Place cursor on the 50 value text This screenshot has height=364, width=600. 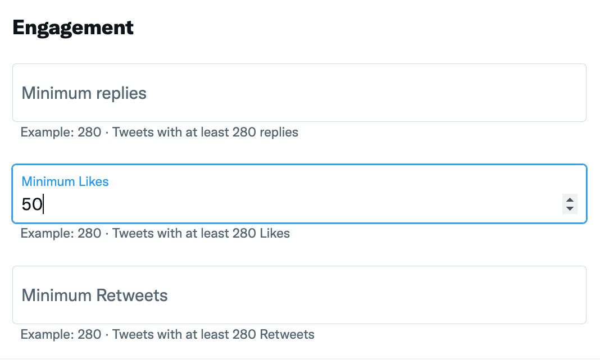tap(32, 204)
